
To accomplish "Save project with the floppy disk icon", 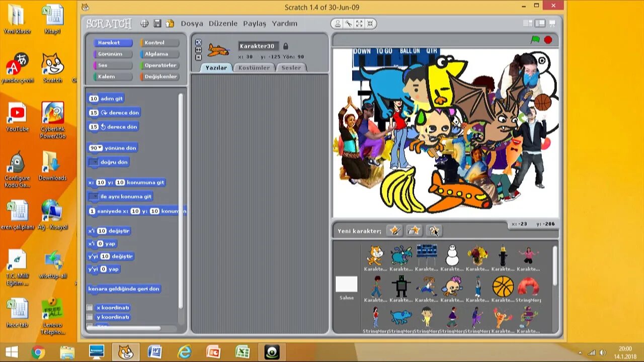I will (157, 24).
